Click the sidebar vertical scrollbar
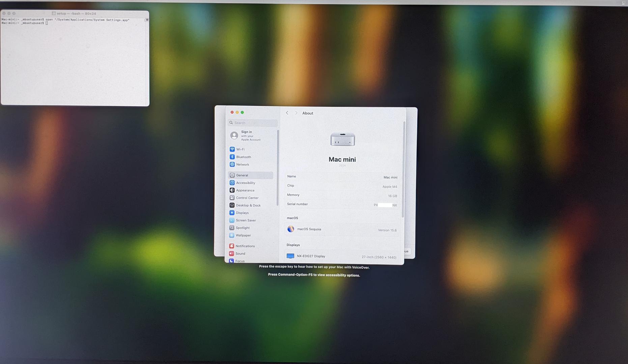 (x=278, y=168)
